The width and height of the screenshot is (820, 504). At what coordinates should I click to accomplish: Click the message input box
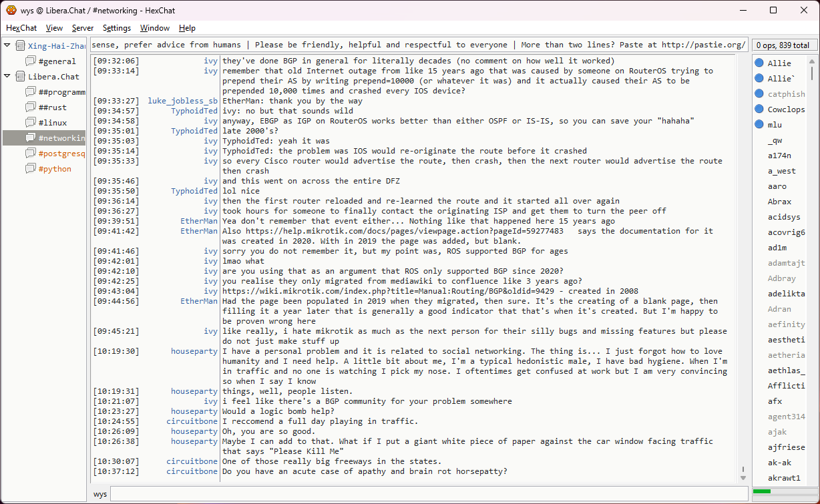[x=430, y=494]
